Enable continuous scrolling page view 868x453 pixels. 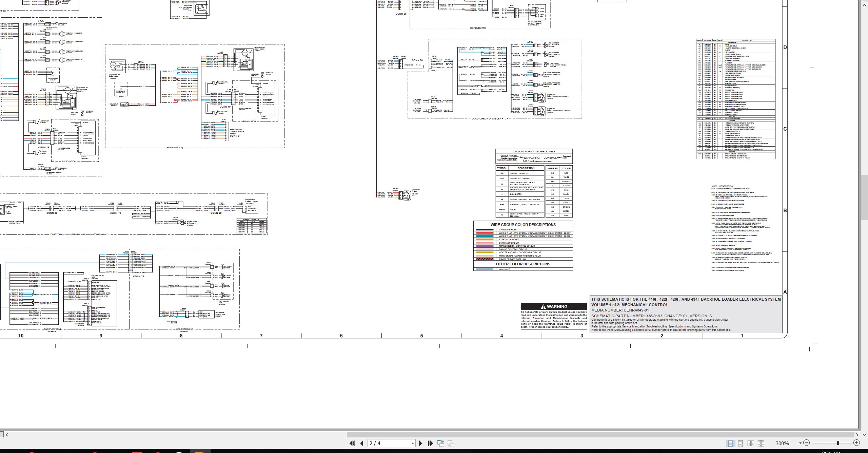741,443
